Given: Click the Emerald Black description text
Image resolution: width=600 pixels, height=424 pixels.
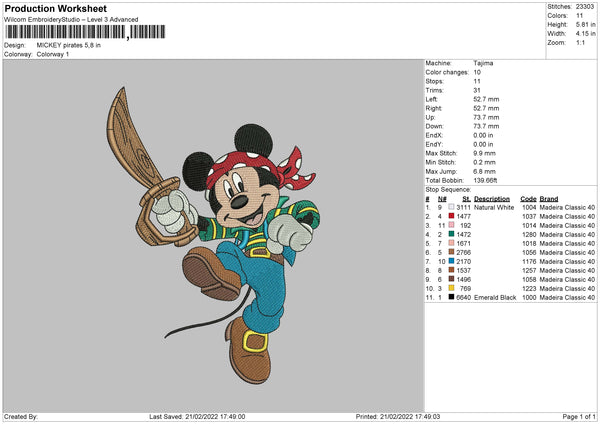Looking at the screenshot, I should [x=495, y=297].
